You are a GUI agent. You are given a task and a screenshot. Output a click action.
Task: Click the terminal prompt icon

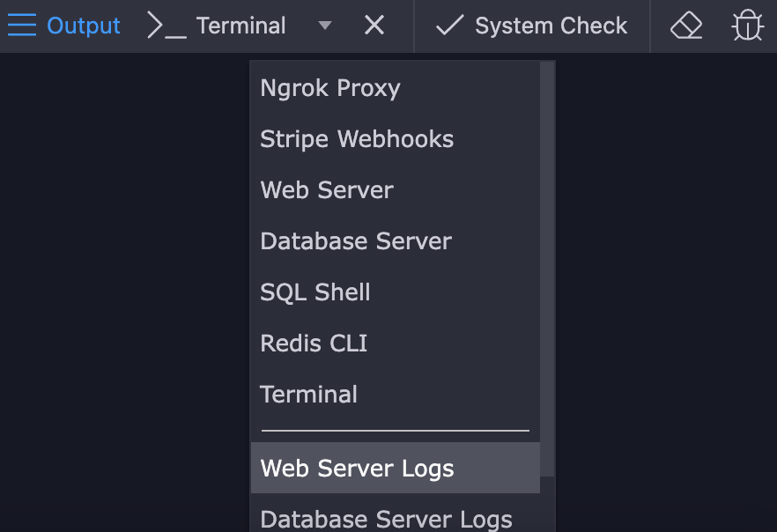[166, 26]
